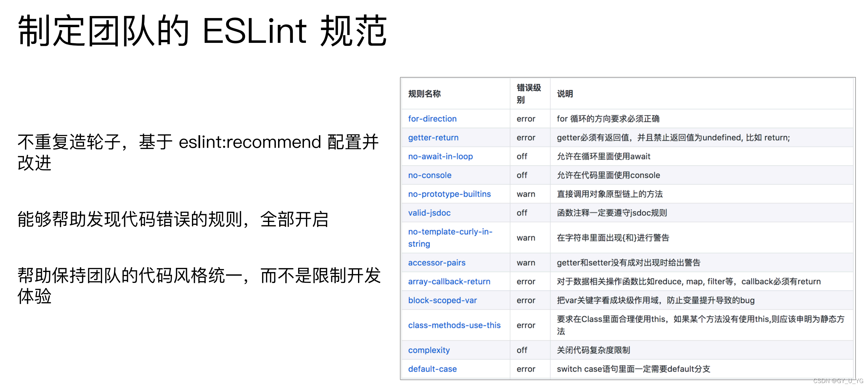The width and height of the screenshot is (868, 387).
Task: Select the error level in class-methods-use-this row
Action: [526, 325]
